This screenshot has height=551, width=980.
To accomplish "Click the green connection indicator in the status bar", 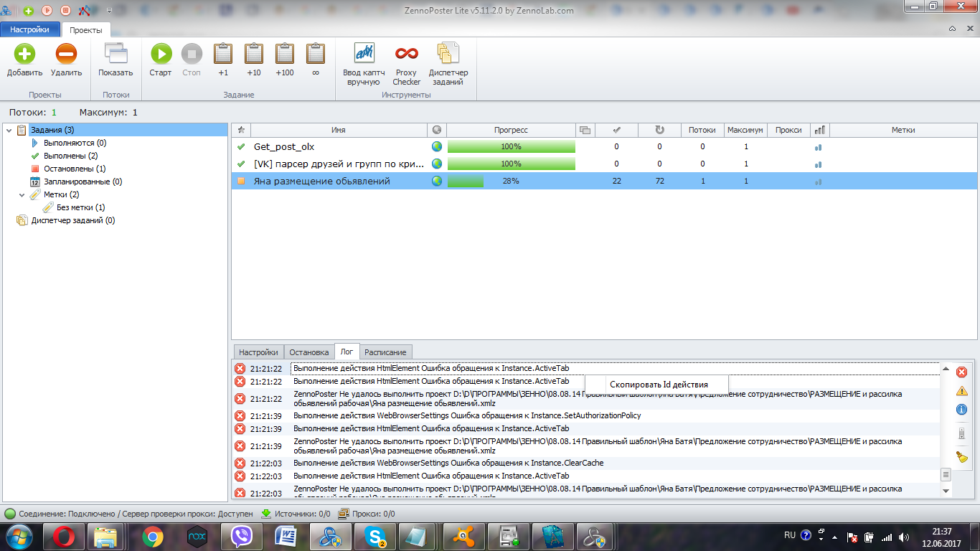I will click(10, 514).
